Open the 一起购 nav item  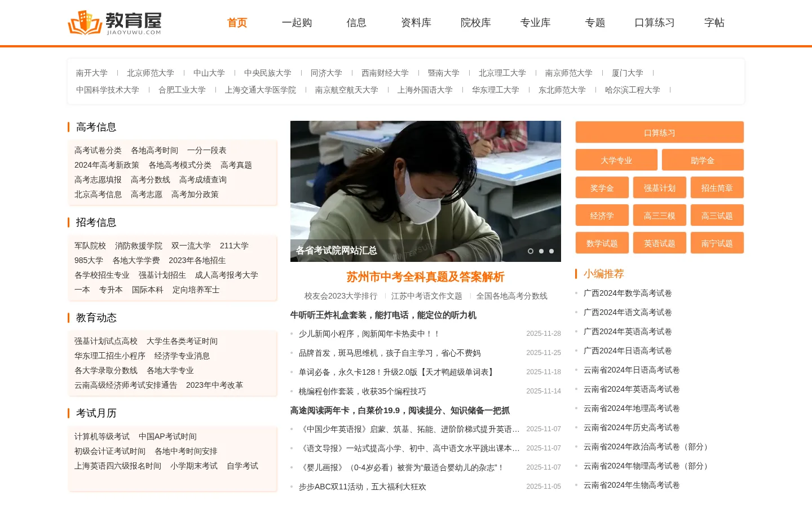click(x=297, y=23)
